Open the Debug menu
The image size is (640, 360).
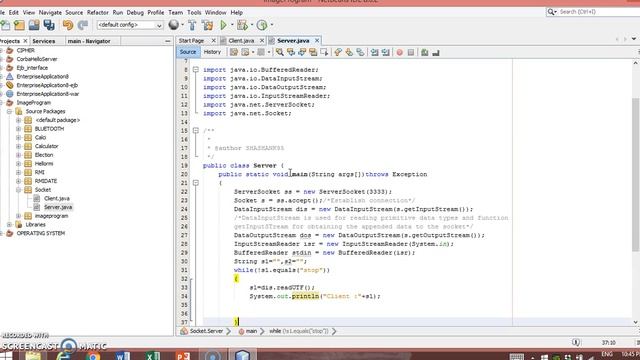pos(135,13)
